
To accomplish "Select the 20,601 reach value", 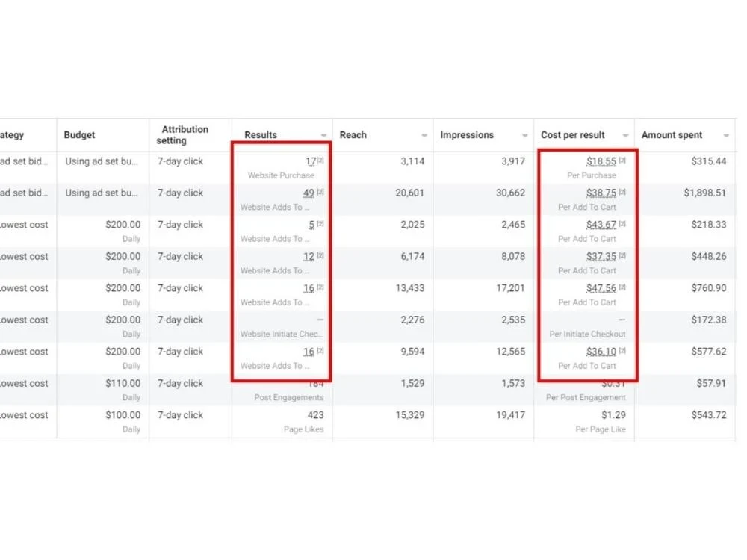I will 409,193.
